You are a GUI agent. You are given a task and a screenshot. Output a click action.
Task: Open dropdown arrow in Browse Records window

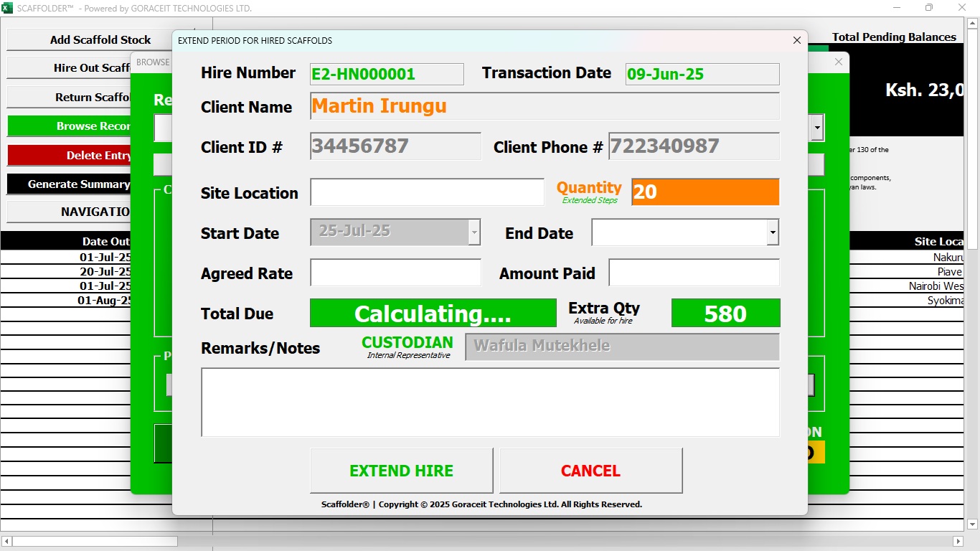pyautogui.click(x=817, y=128)
